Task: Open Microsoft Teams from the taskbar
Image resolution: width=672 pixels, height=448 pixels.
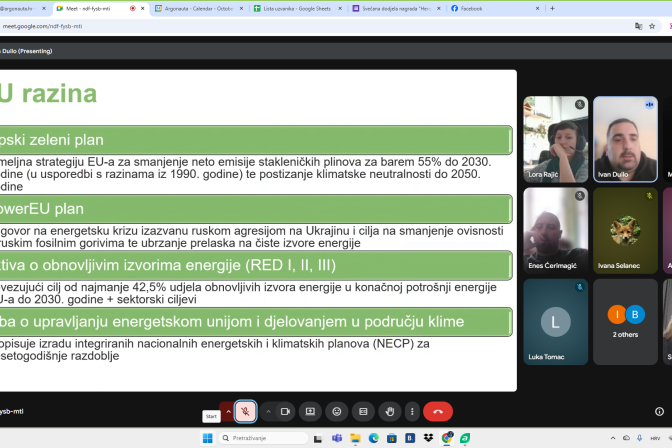Action: tap(337, 438)
